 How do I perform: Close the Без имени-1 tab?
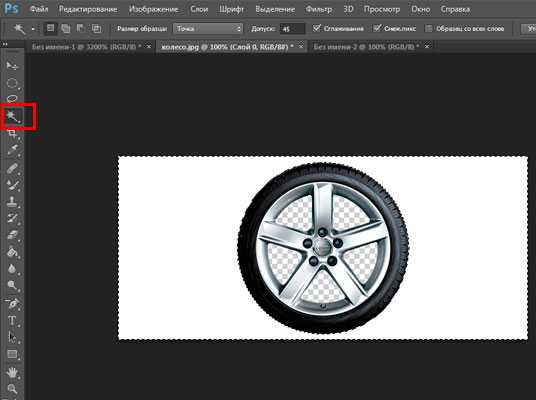148,46
